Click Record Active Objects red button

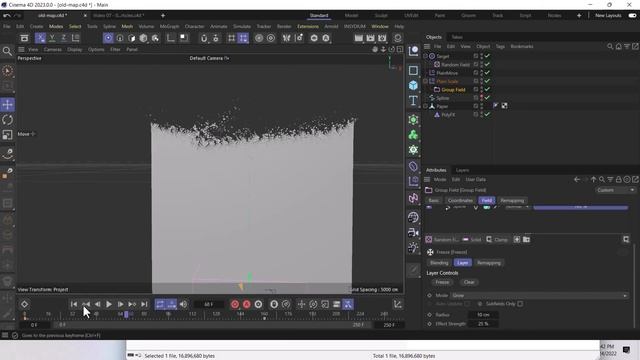(x=235, y=304)
